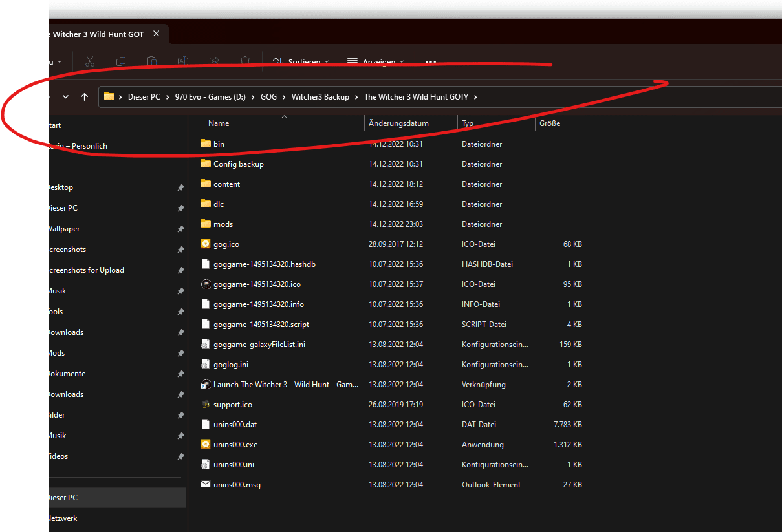Click the 26.08.2019 17:19 date cell
Screen dimensions: 782x532
click(x=396, y=404)
